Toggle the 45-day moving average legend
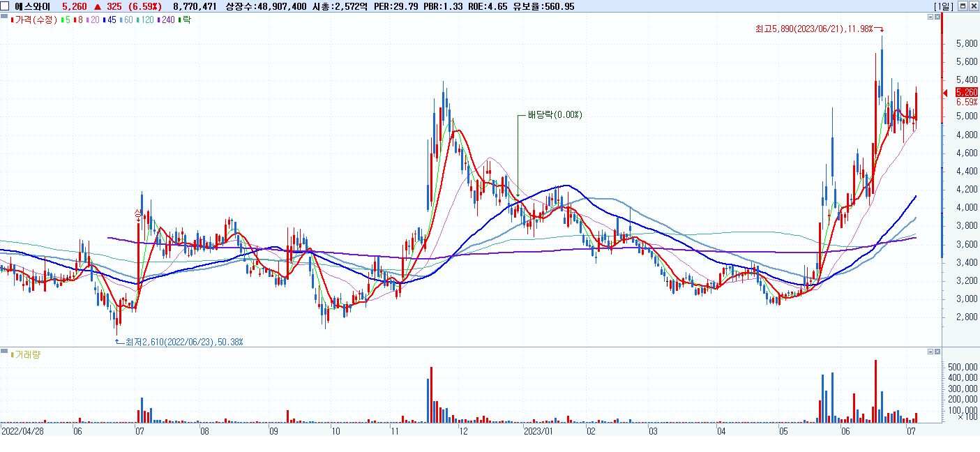This screenshot has height=452, width=980. tap(110, 20)
